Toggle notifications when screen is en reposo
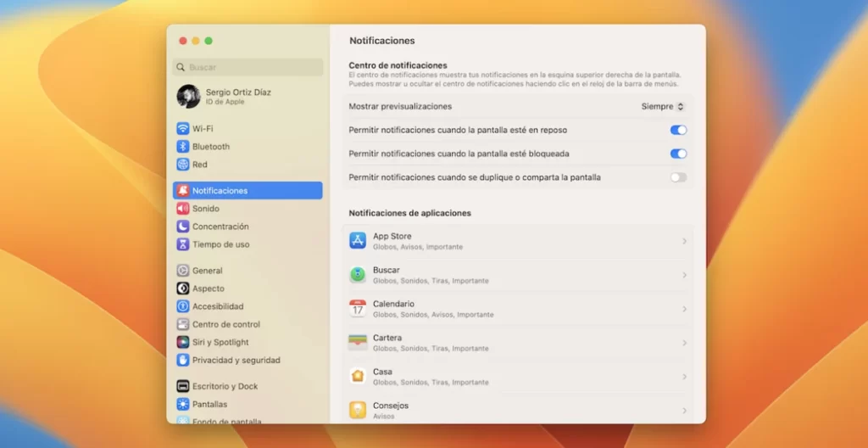This screenshot has width=868, height=448. tap(678, 130)
